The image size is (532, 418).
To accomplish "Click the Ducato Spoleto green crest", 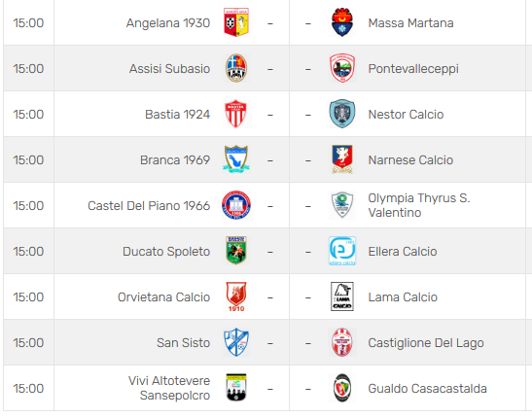I will tap(236, 251).
